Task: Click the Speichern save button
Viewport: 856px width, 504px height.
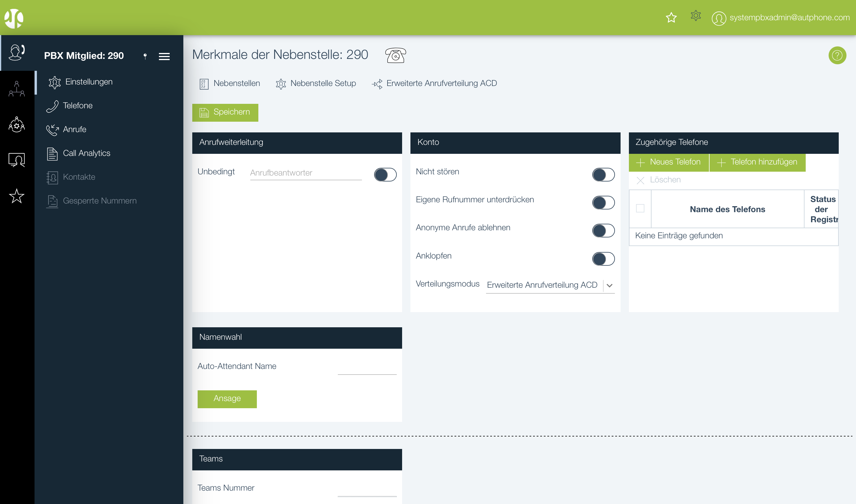Action: (225, 112)
